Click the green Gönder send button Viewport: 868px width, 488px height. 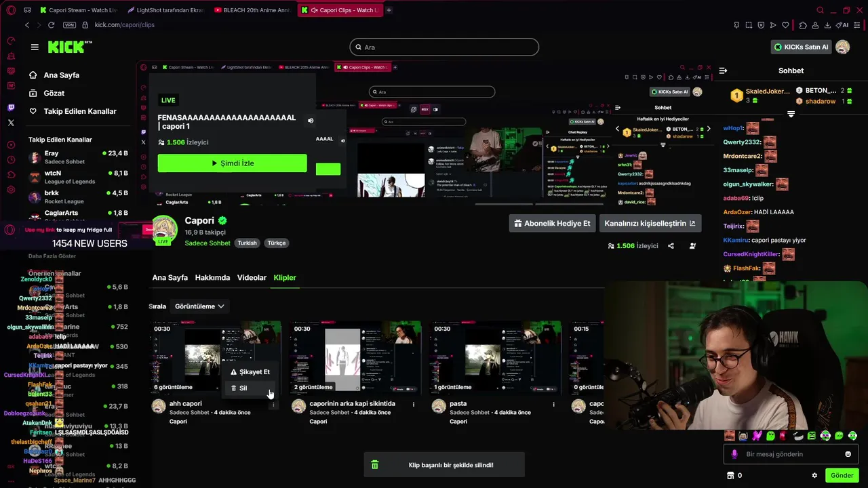tap(842, 475)
